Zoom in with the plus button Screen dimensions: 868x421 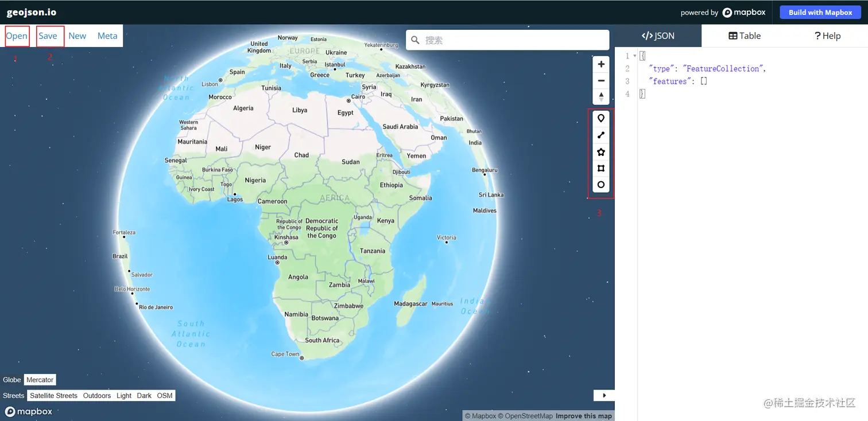601,64
